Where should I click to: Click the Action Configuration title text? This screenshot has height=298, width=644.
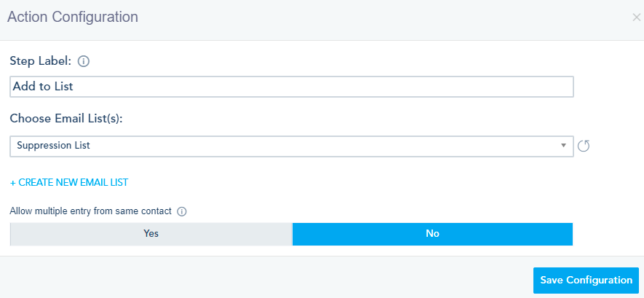point(73,17)
